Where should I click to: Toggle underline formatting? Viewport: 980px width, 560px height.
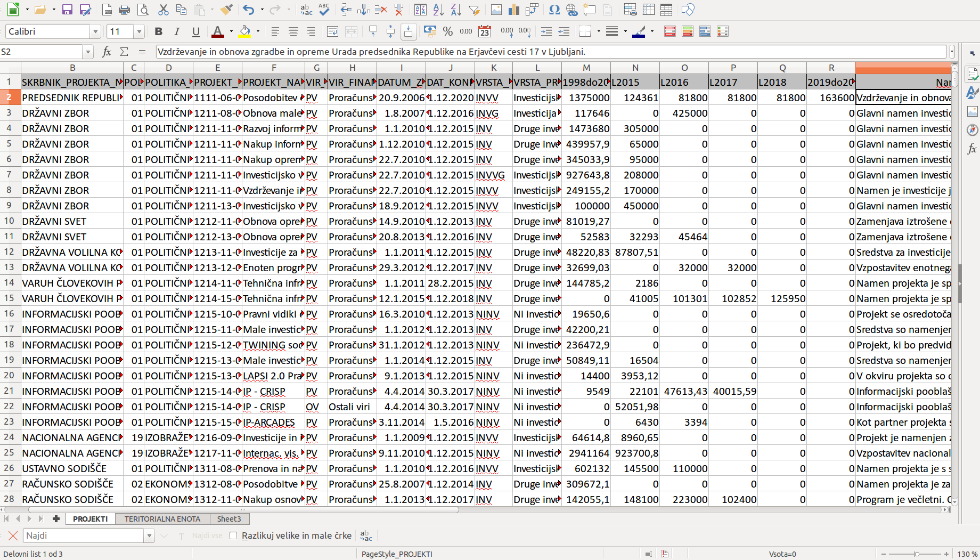(x=196, y=31)
